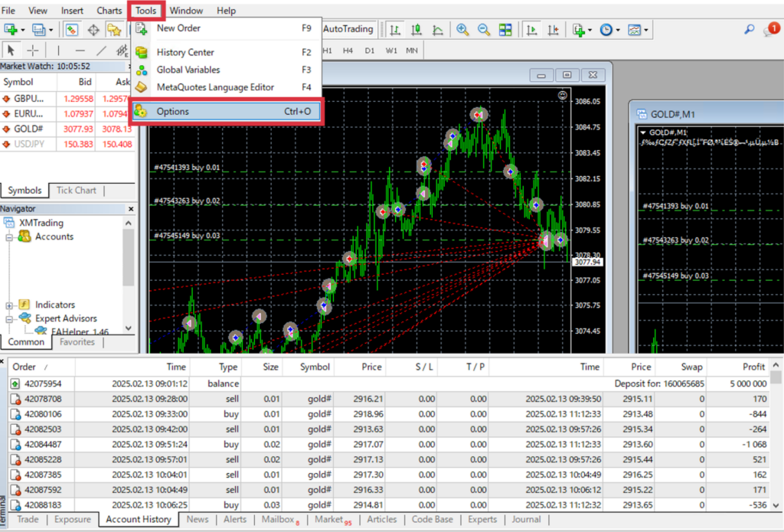Click the New Chart toolbar icon
This screenshot has height=532, width=784.
click(x=11, y=30)
